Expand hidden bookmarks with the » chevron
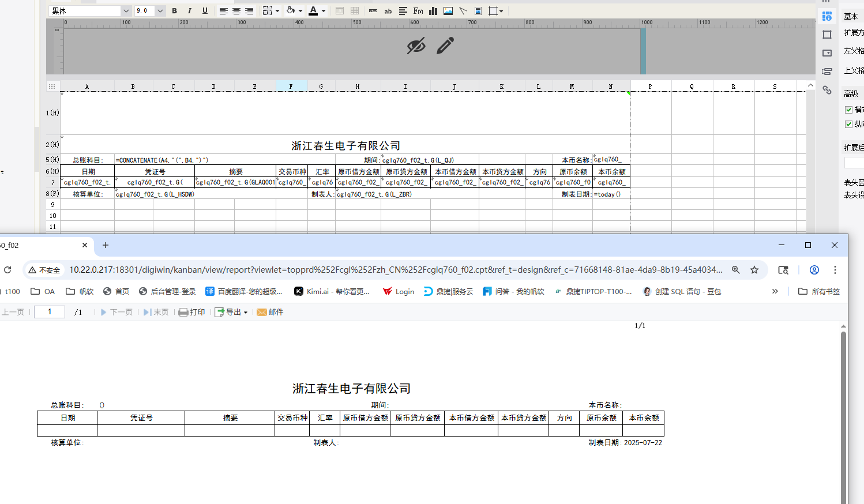Screen dimensions: 864x504 pyautogui.click(x=775, y=291)
